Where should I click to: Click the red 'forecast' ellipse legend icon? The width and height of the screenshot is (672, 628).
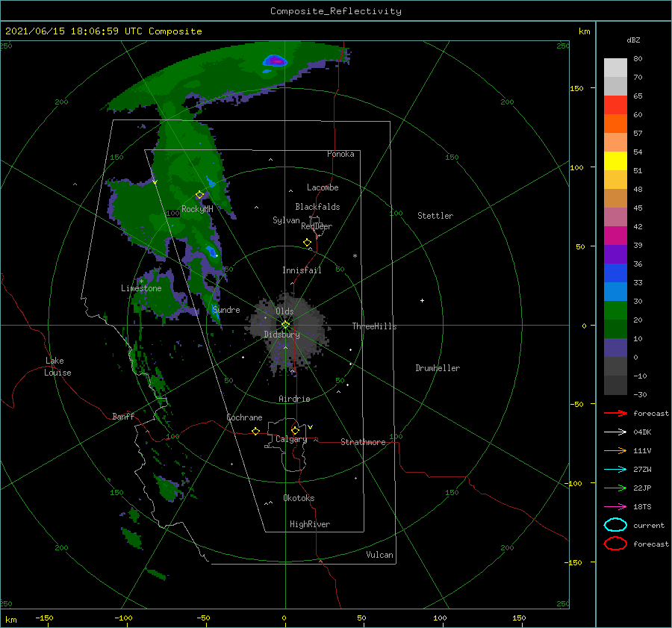[615, 544]
